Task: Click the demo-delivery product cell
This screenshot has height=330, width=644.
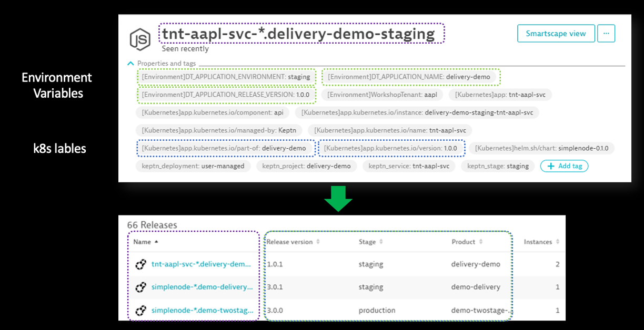Action: pyautogui.click(x=476, y=287)
